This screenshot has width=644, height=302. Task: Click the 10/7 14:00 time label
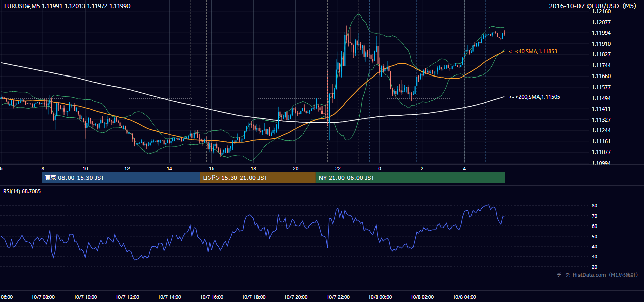[x=169, y=297]
